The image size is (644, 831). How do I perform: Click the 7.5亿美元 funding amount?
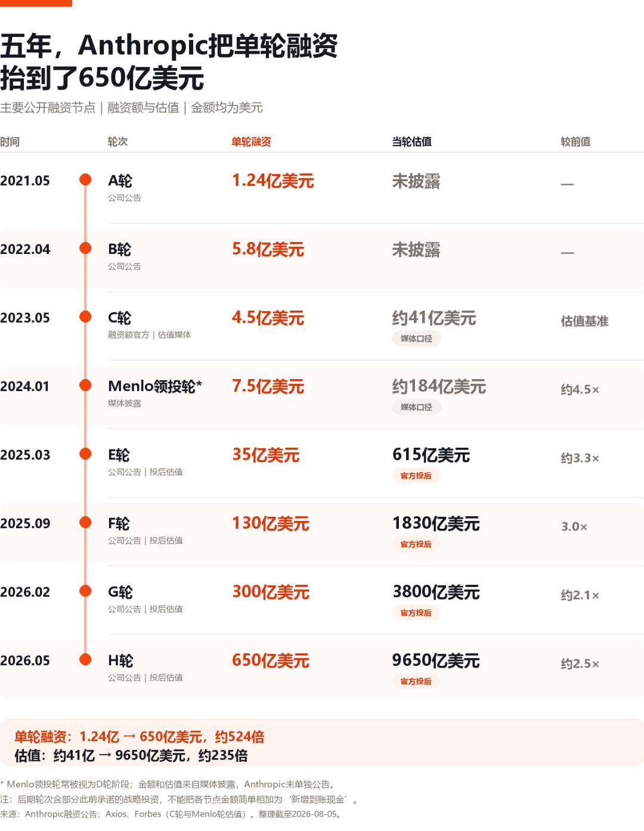coord(268,386)
